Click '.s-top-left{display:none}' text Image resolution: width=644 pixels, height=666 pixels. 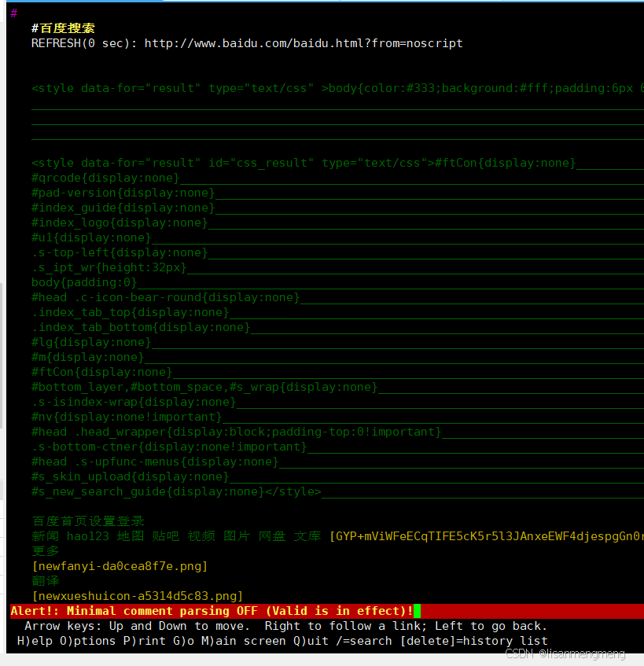(120, 252)
